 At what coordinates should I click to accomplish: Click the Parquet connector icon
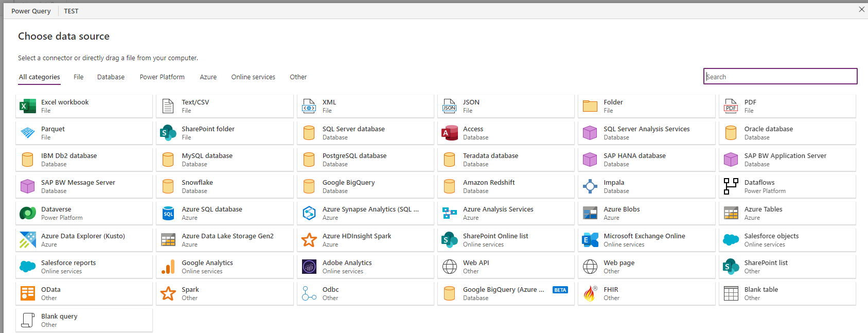[28, 133]
